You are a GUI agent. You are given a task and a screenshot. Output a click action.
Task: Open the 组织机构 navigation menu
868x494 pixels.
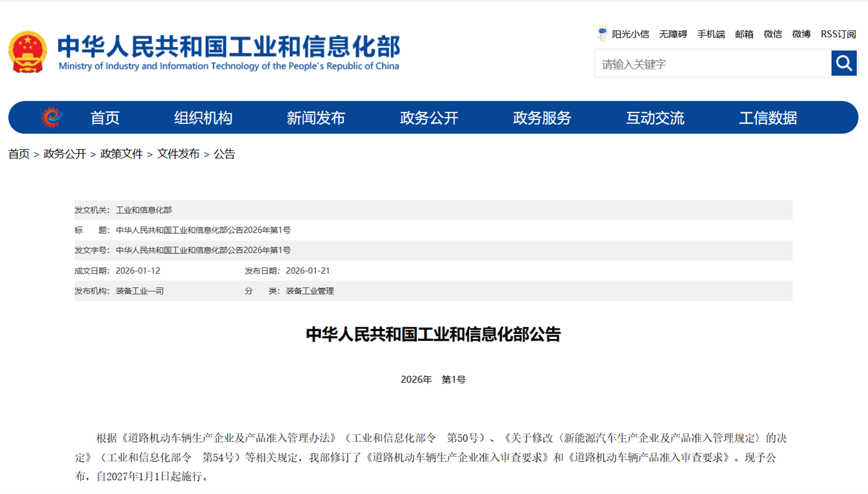coord(203,118)
